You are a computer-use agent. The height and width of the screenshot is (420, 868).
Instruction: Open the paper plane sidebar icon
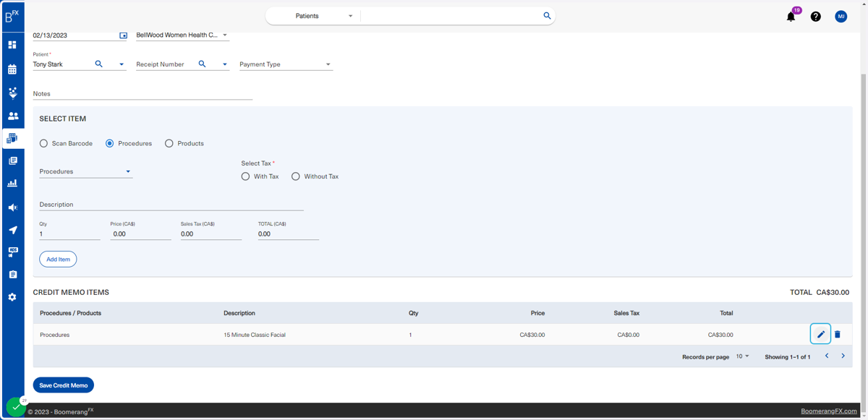click(x=12, y=230)
